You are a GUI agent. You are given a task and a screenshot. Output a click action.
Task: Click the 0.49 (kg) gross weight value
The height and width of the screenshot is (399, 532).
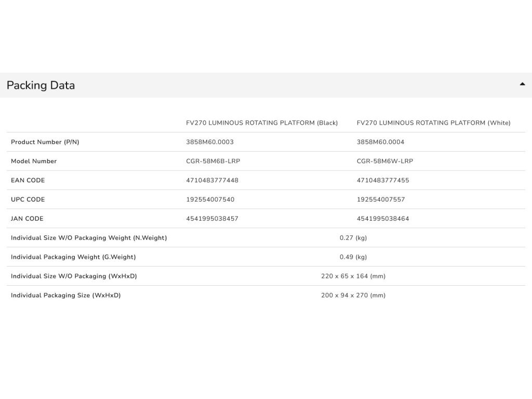pos(353,257)
